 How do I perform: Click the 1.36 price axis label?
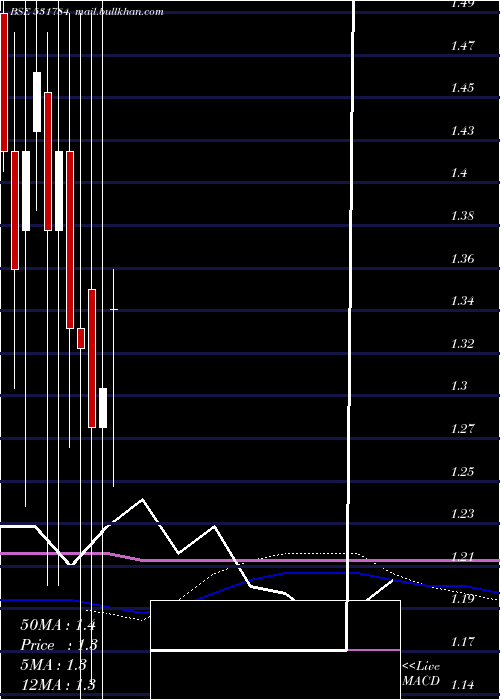pos(462,259)
